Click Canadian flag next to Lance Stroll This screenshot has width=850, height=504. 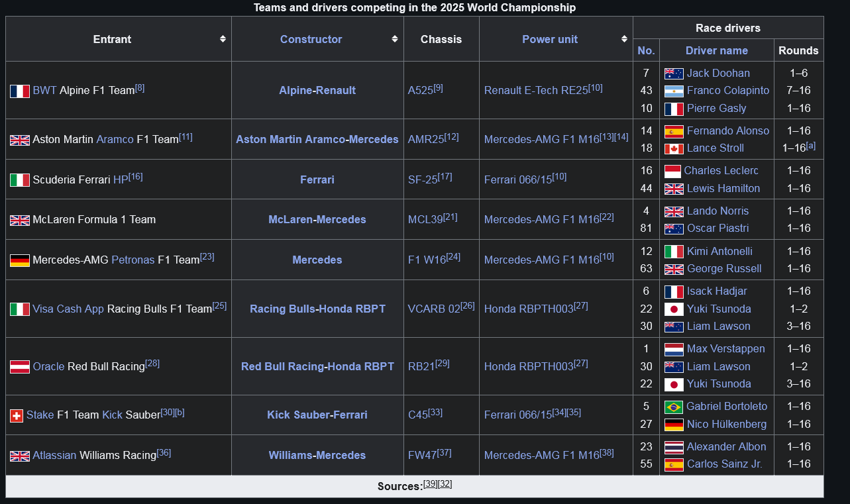(674, 148)
